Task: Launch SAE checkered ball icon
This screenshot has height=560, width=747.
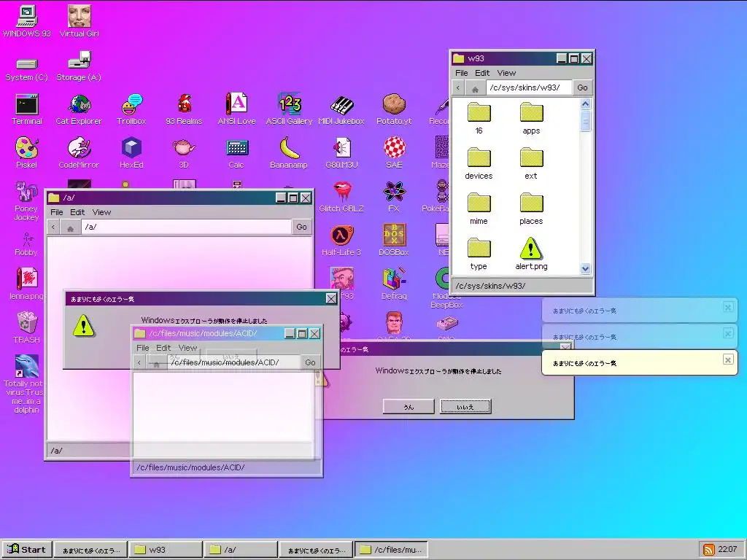Action: pyautogui.click(x=394, y=153)
